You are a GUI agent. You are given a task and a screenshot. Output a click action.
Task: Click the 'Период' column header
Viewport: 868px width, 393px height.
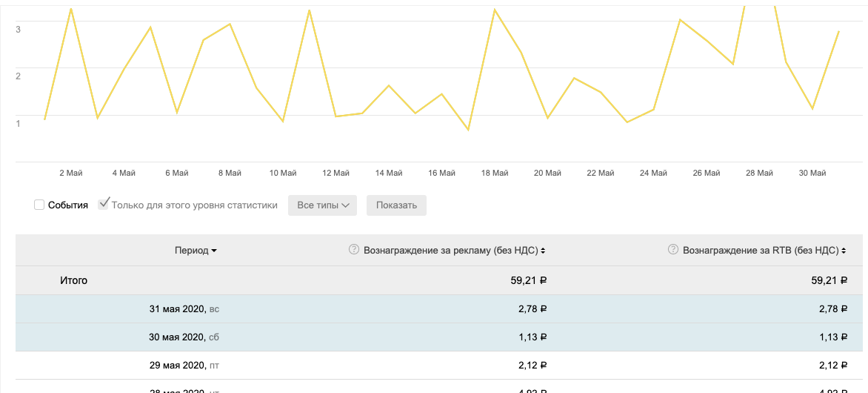tap(192, 251)
